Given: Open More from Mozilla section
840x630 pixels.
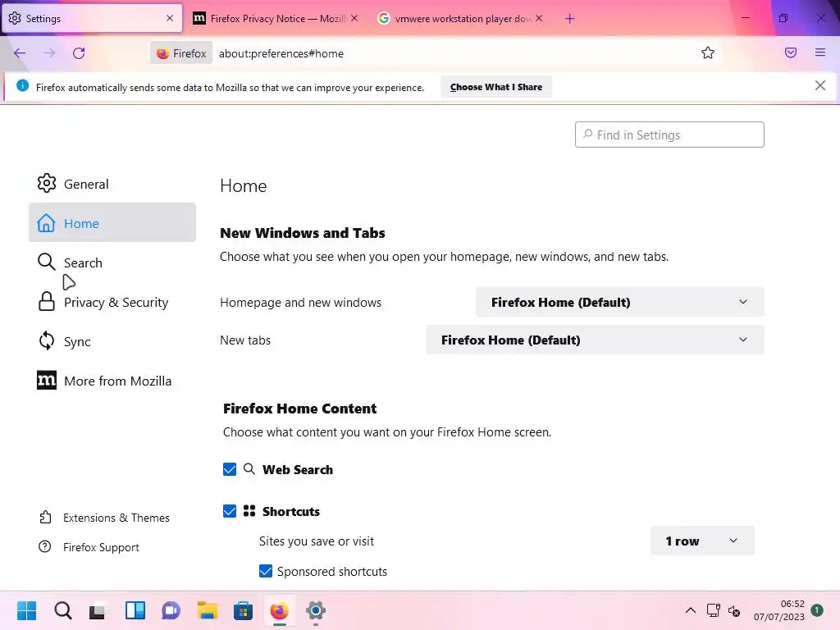Looking at the screenshot, I should 112,381.
